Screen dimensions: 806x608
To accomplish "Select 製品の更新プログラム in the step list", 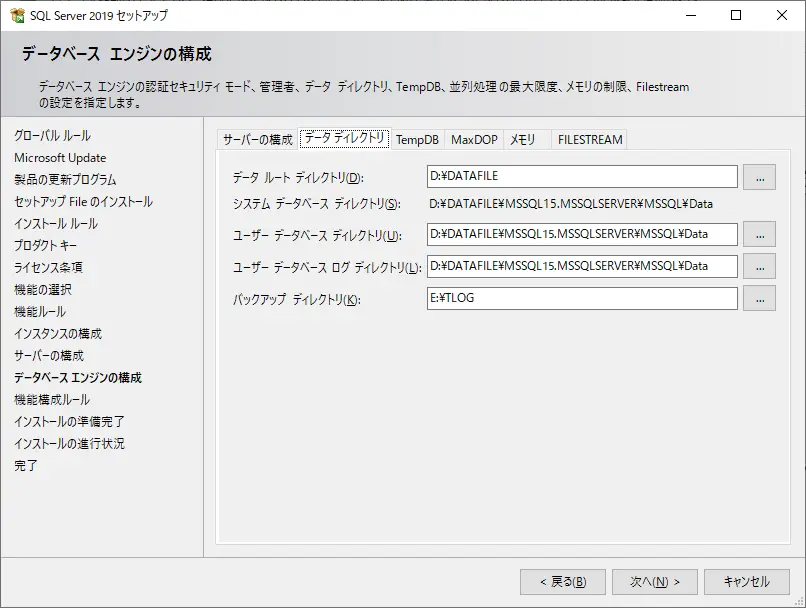I will coord(65,180).
